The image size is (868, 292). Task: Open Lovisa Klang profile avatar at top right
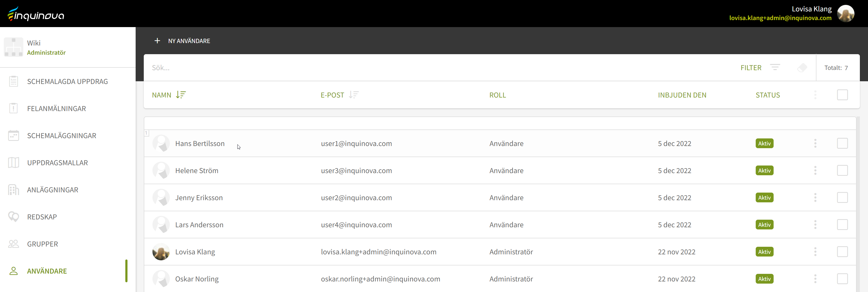click(x=845, y=14)
